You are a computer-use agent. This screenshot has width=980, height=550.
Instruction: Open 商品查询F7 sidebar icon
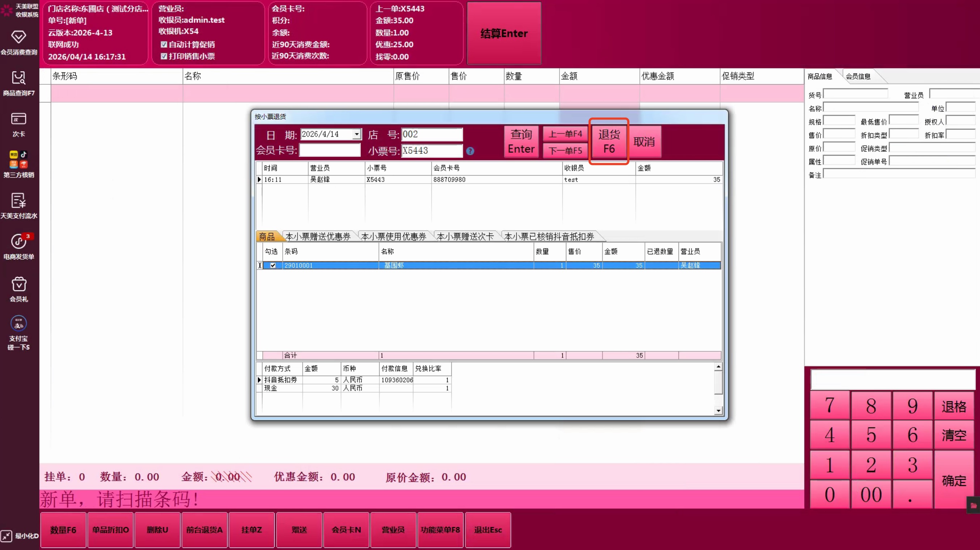(x=18, y=79)
